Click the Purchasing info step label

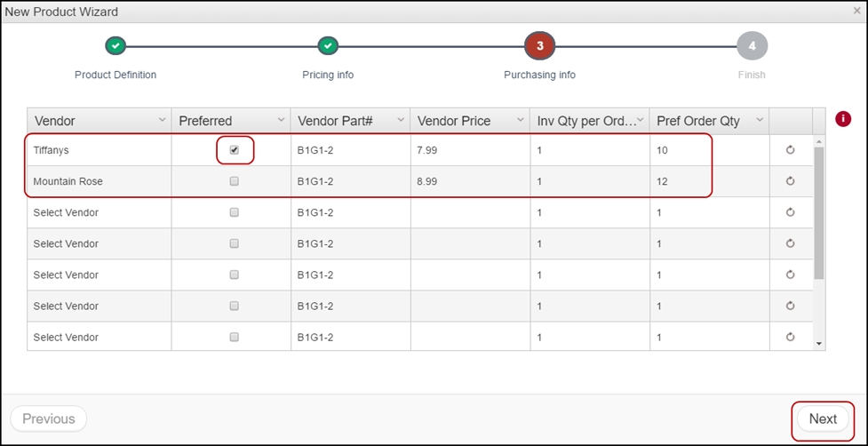click(x=540, y=75)
